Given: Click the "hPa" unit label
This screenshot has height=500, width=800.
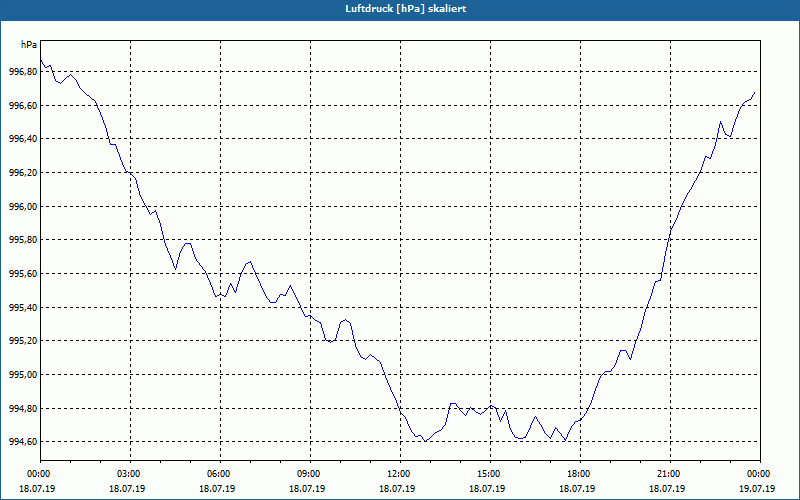Looking at the screenshot, I should click(x=29, y=45).
